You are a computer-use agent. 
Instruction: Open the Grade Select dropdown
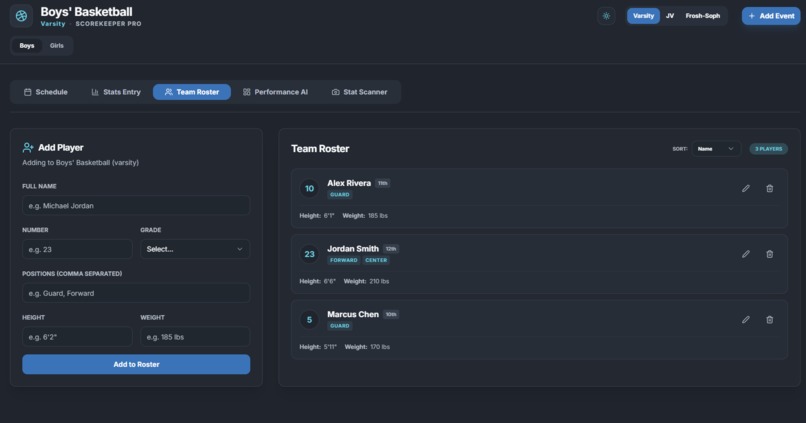pyautogui.click(x=195, y=249)
